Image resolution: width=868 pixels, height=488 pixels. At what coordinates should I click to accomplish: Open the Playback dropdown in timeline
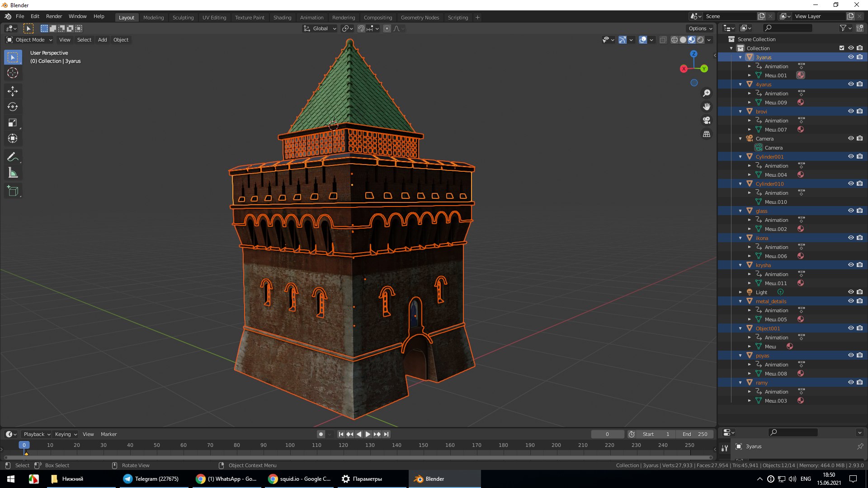[37, 434]
